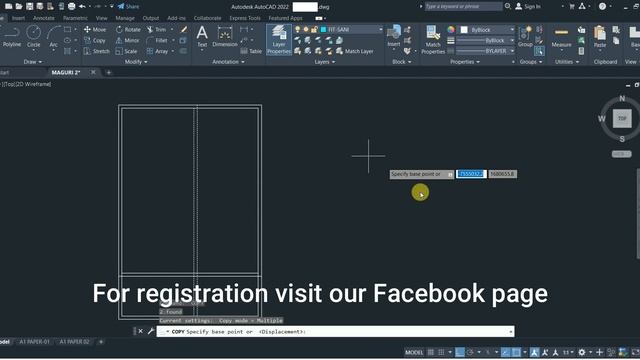Expand the Layers panel

325,62
